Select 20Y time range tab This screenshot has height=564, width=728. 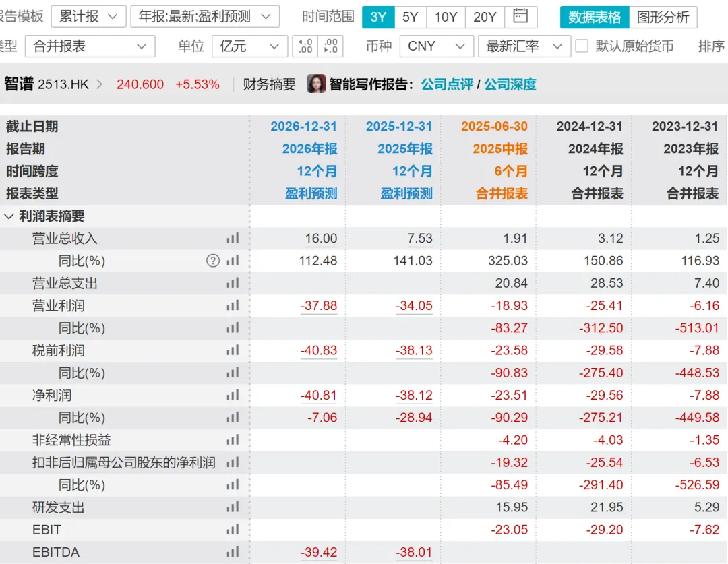(485, 17)
